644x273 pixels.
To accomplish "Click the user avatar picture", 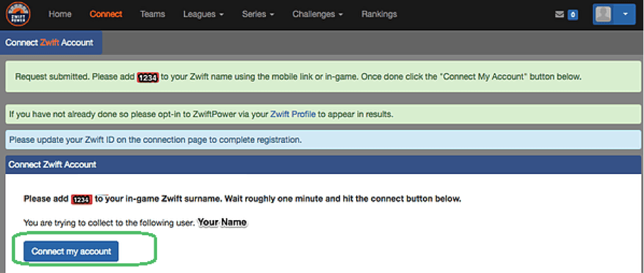I will pyautogui.click(x=603, y=14).
